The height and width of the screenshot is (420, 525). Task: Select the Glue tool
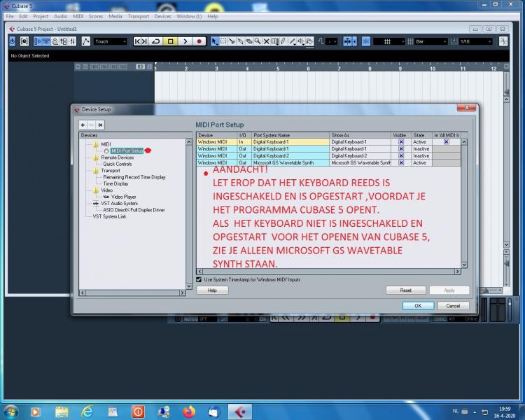(240, 41)
